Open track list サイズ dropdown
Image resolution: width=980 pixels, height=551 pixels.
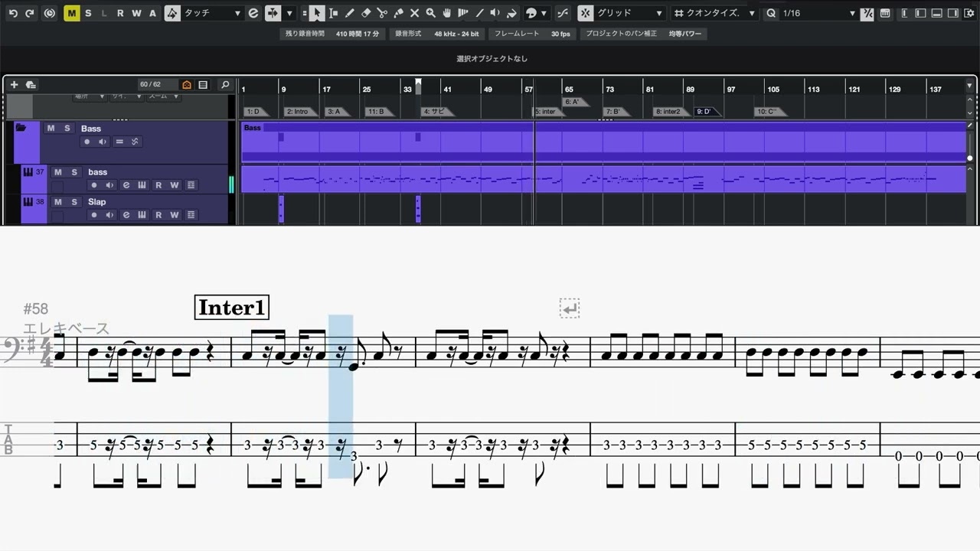pos(126,97)
